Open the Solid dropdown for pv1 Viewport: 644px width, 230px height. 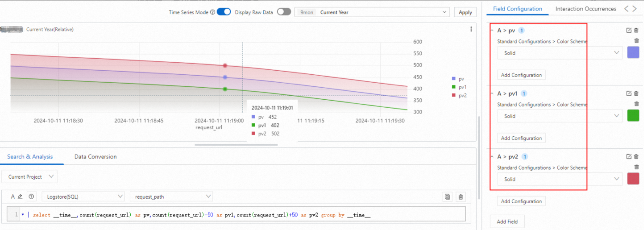coord(560,116)
